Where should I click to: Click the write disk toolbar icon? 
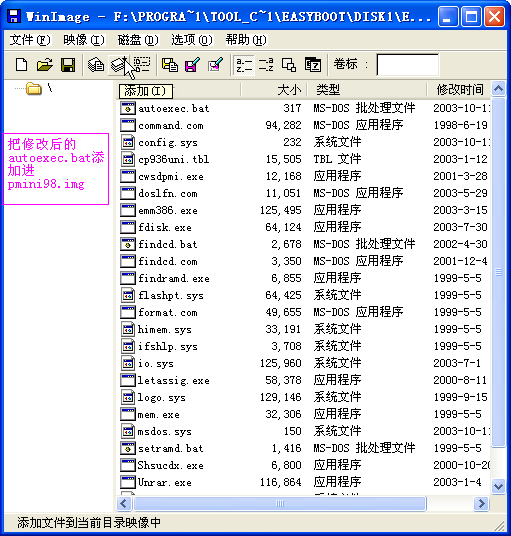pos(119,65)
